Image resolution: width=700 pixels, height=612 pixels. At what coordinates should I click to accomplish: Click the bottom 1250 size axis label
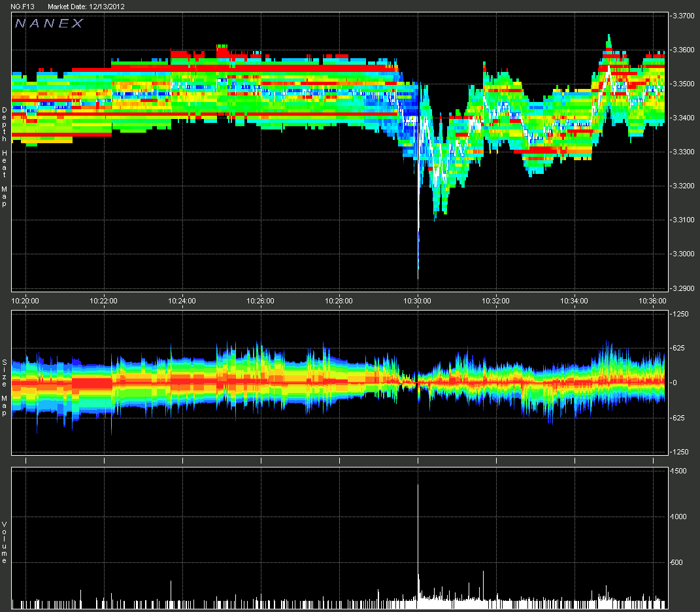[x=680, y=452]
